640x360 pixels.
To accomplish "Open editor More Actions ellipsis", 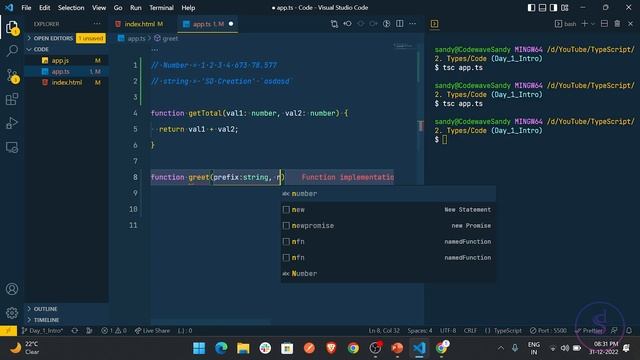I will [x=413, y=24].
